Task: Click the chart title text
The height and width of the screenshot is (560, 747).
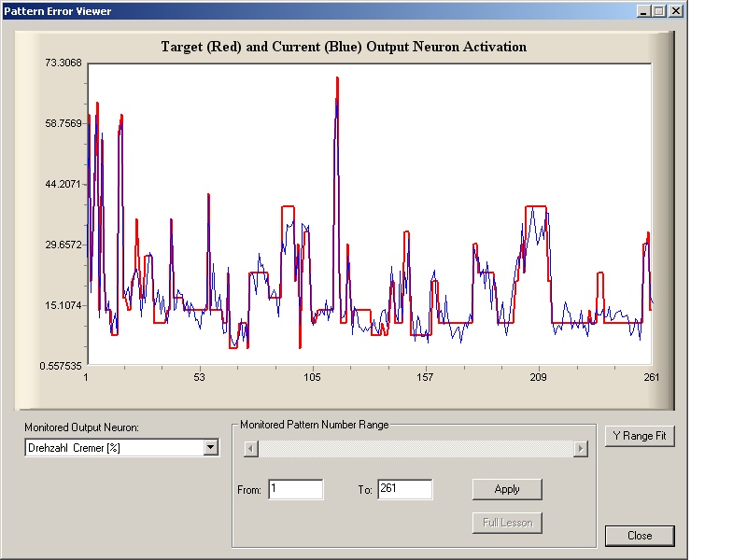Action: point(344,47)
